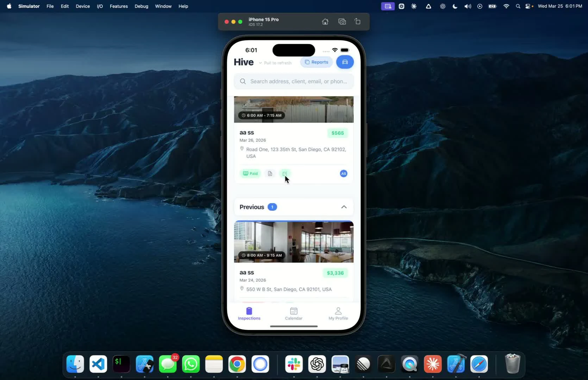The image size is (588, 380).
Task: Open the 6:00 AM - 7:15 AM inspection photo
Action: click(294, 109)
